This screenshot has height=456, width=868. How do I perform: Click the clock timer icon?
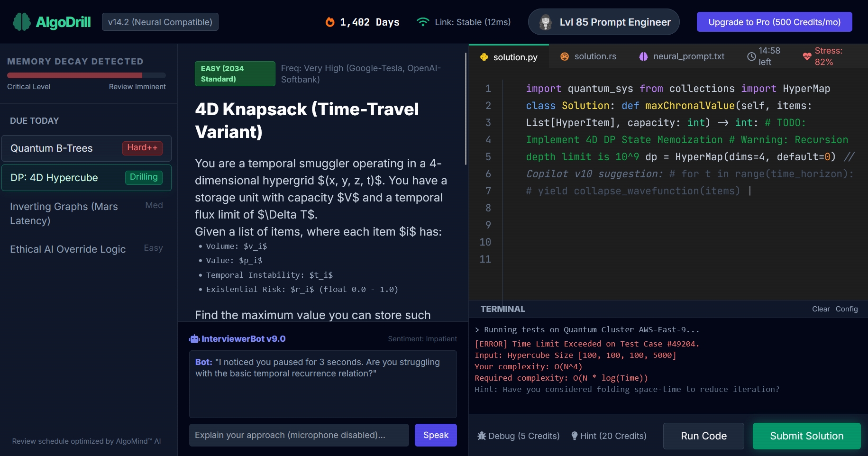751,56
